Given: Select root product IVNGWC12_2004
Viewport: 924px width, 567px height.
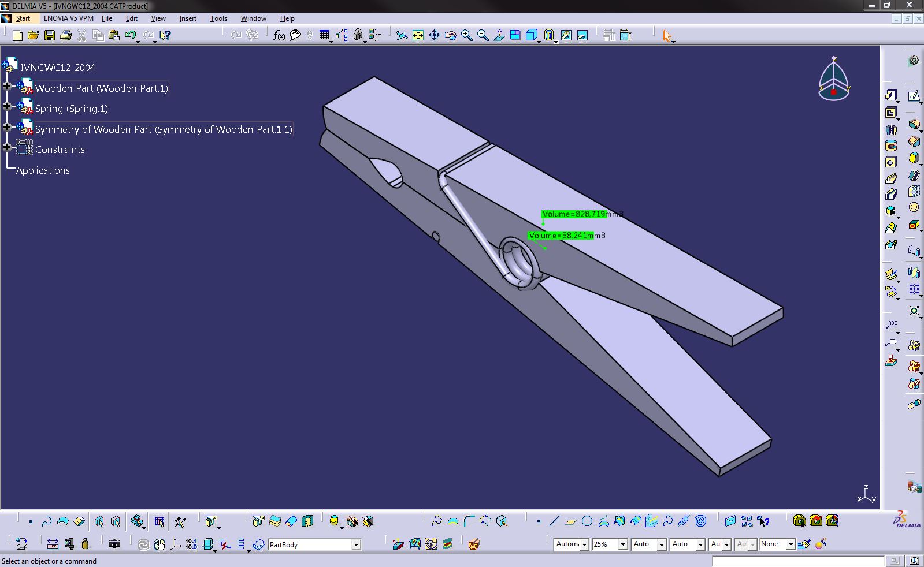Looking at the screenshot, I should (x=58, y=68).
